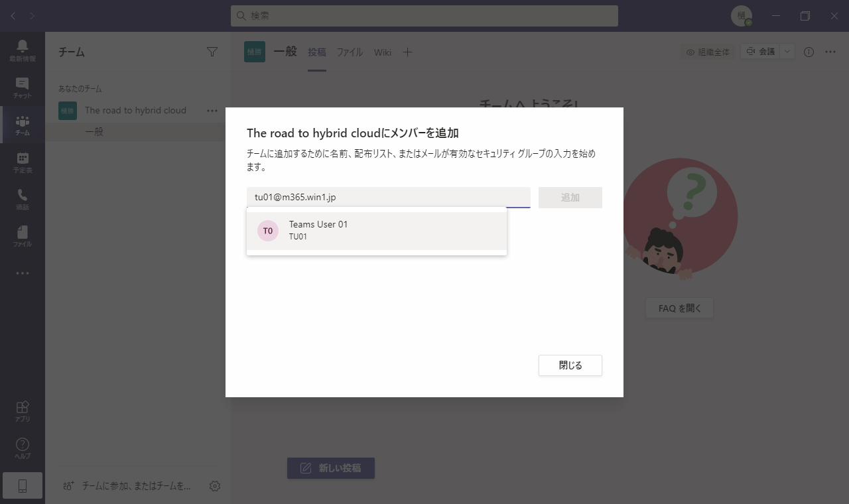Click the 組織全体 org-wide label
This screenshot has width=849, height=504.
(x=708, y=52)
